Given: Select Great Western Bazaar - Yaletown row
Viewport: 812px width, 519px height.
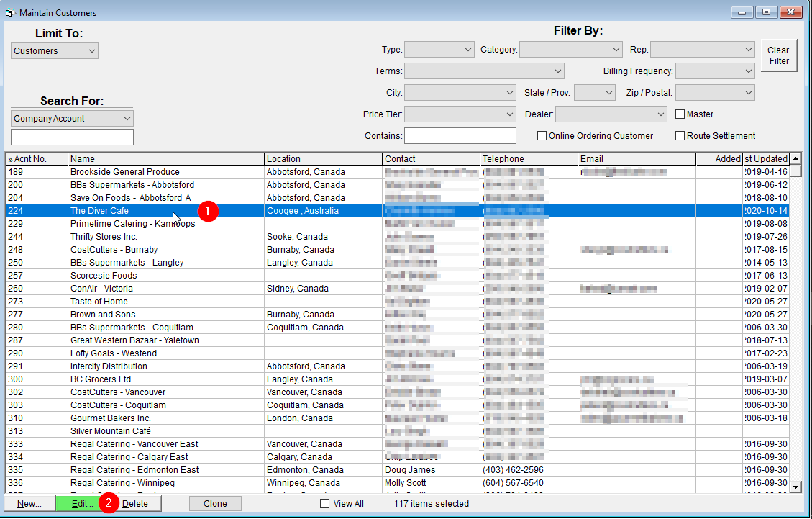Looking at the screenshot, I should (397, 340).
